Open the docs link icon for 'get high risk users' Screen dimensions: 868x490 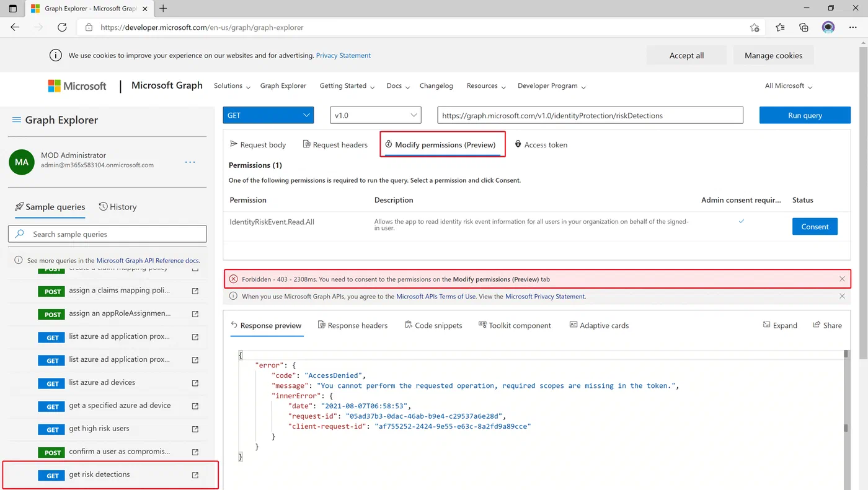(x=195, y=429)
